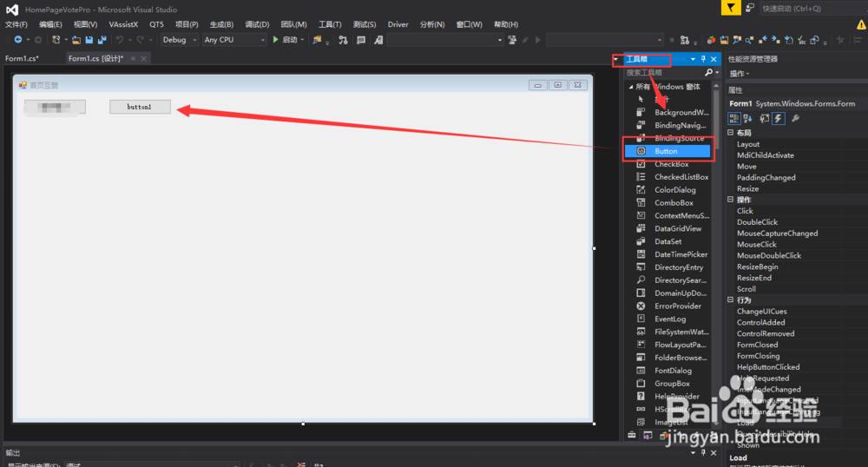Collapse the 布局 property category

click(730, 132)
